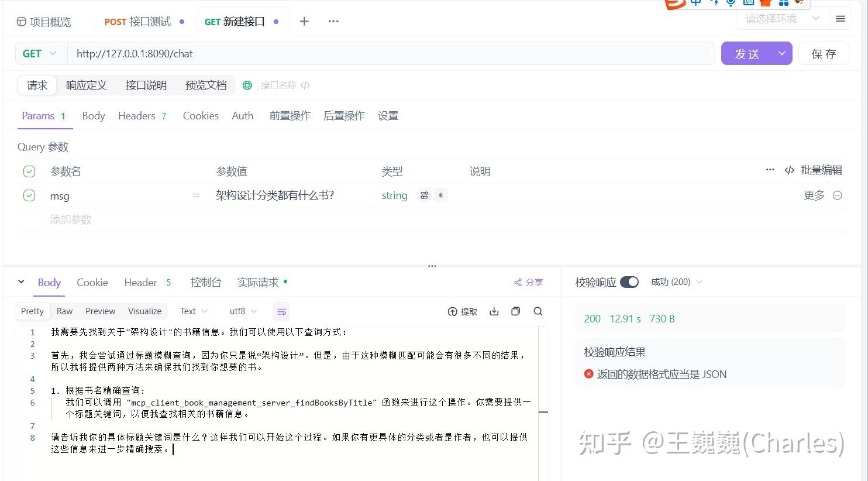Screen dimensions: 868x481
Task: Click the 保存 save button
Action: click(x=824, y=53)
